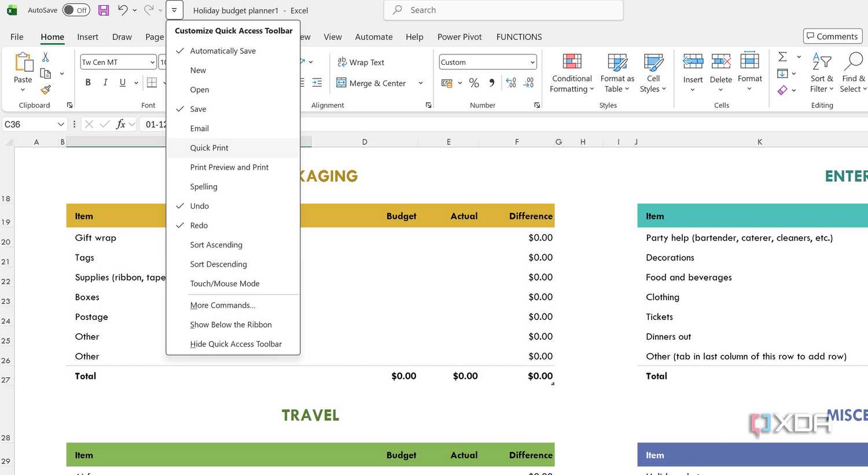Viewport: 868px width, 475px height.
Task: Click the Save floppy disk icon
Action: point(104,10)
